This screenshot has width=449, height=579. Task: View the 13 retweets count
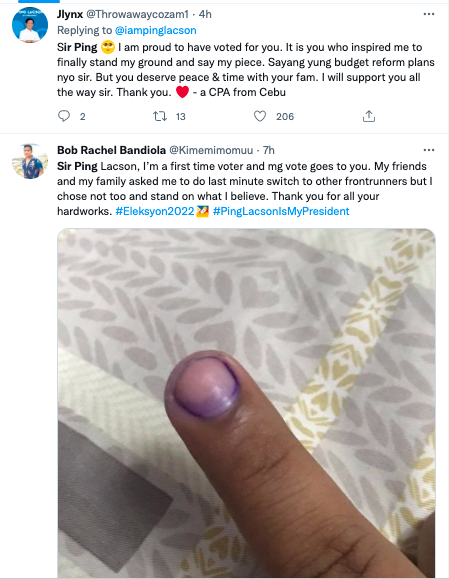pos(181,117)
